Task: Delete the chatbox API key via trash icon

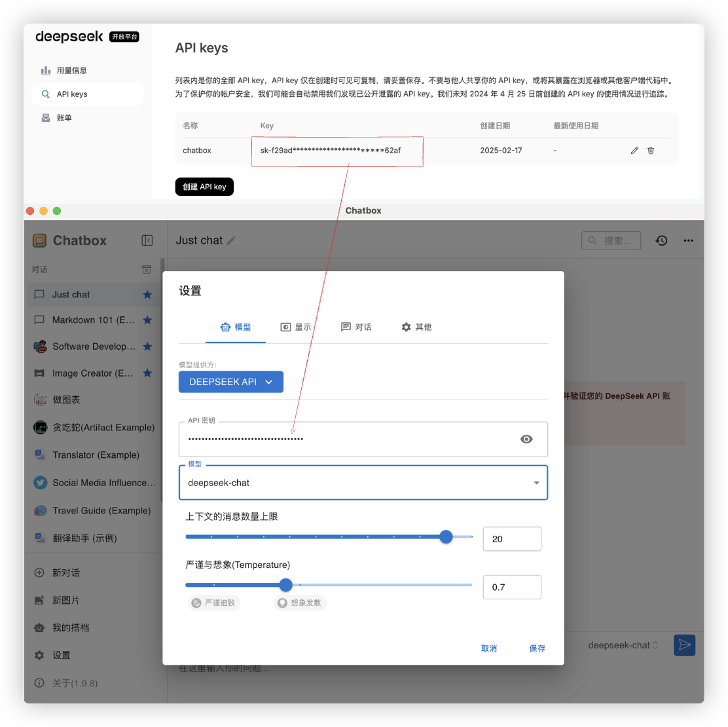Action: [x=651, y=151]
